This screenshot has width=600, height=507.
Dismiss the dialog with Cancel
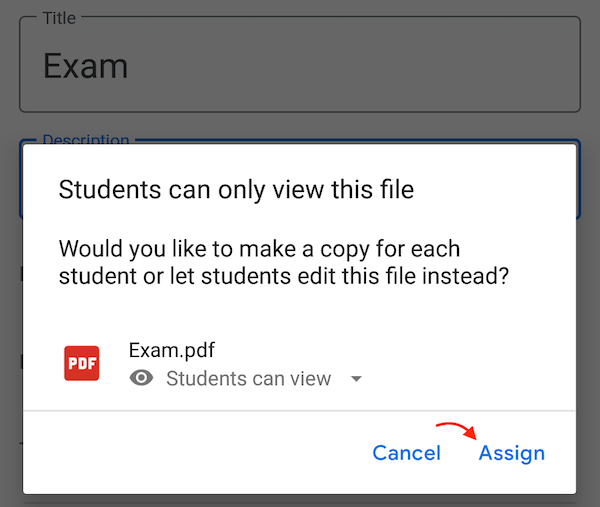pos(406,453)
